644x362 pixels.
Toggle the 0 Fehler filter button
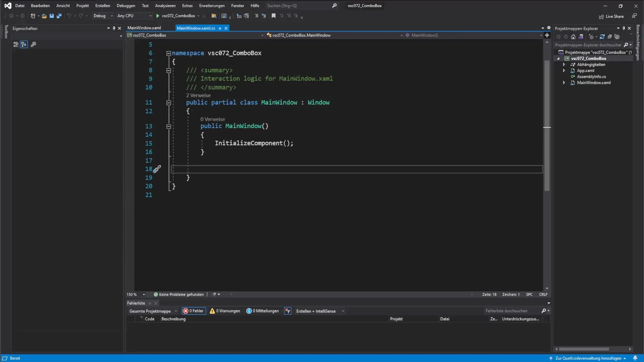194,311
